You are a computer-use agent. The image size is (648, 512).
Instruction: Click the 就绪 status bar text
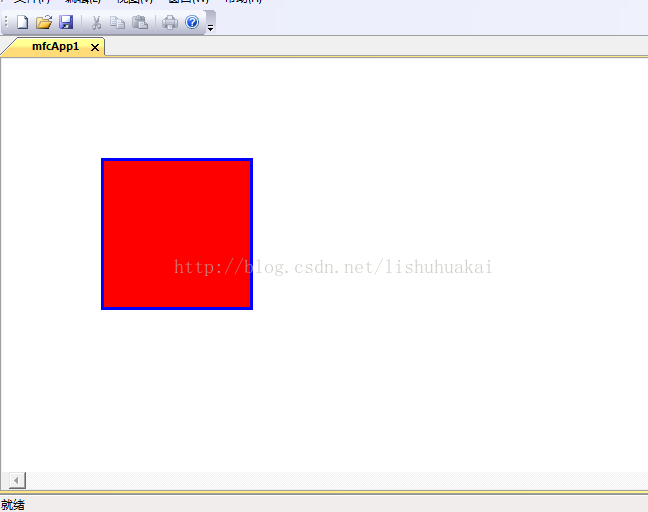pyautogui.click(x=12, y=505)
